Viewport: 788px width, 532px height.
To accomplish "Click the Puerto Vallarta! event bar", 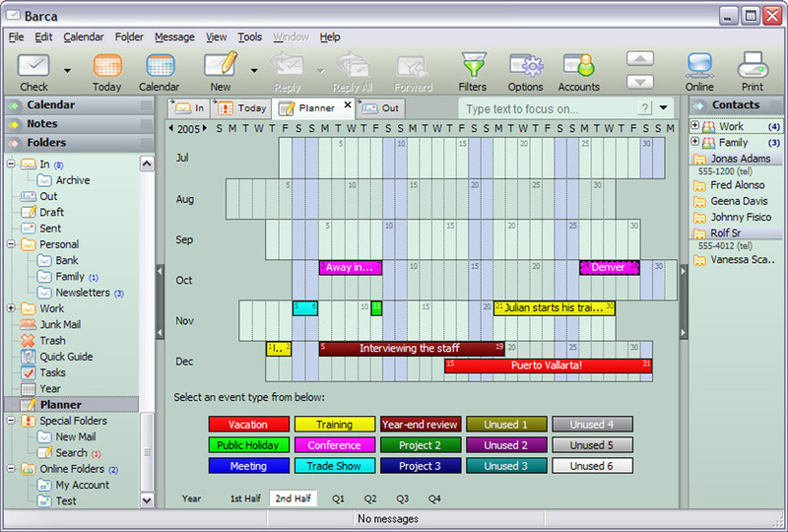I will tap(549, 366).
